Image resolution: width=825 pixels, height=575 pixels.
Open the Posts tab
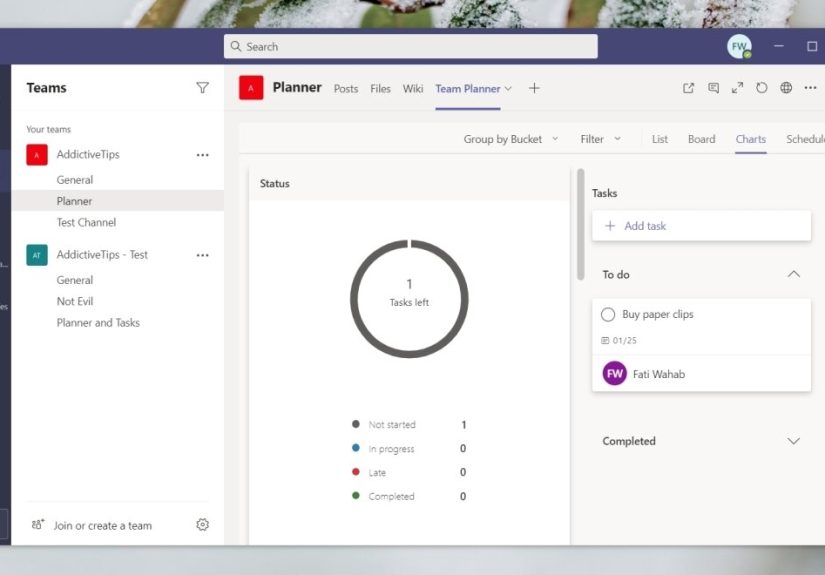tap(346, 88)
